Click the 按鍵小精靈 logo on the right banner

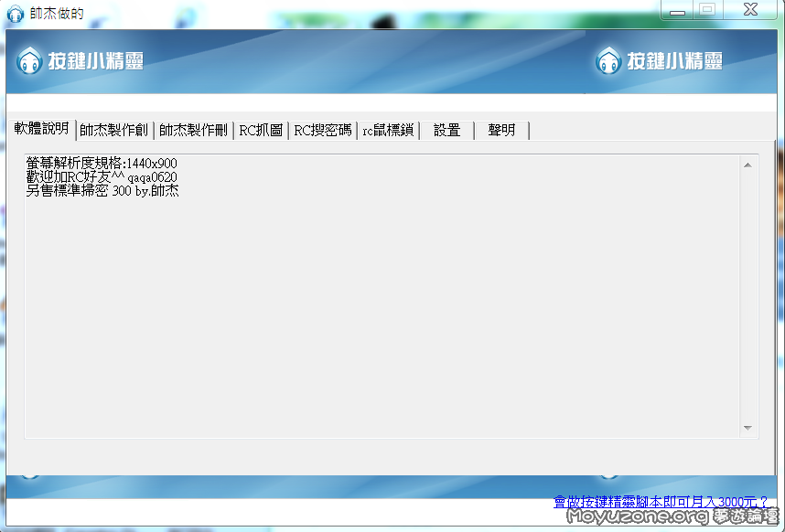pyautogui.click(x=659, y=61)
